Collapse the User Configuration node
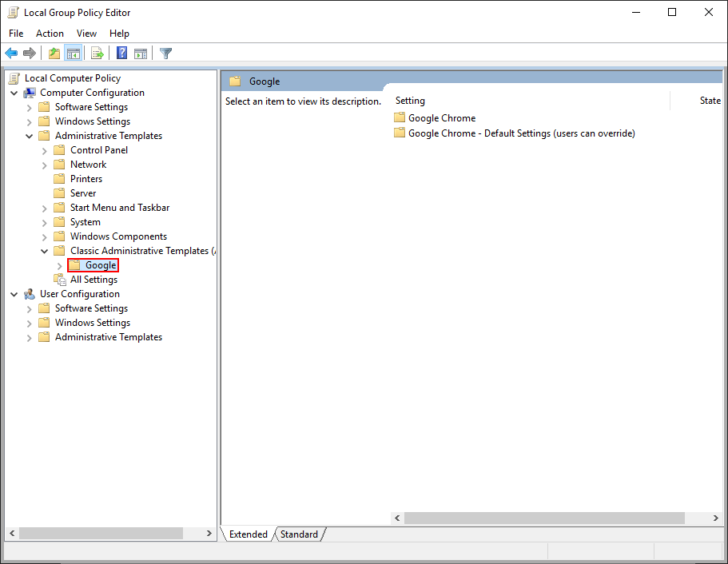Image resolution: width=728 pixels, height=564 pixels. (14, 294)
